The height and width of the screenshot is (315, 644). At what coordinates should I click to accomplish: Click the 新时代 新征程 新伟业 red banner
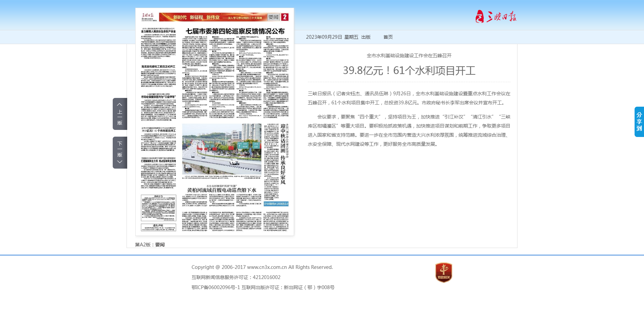(x=213, y=17)
